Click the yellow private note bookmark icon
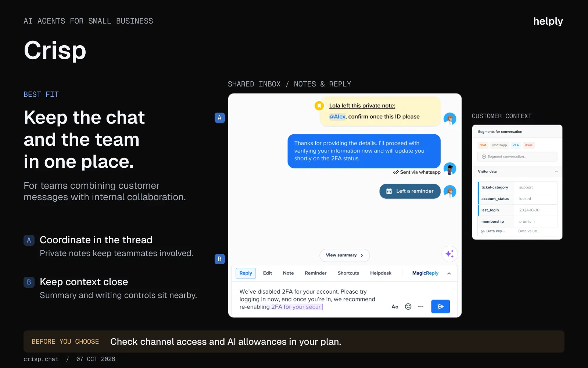 point(319,106)
